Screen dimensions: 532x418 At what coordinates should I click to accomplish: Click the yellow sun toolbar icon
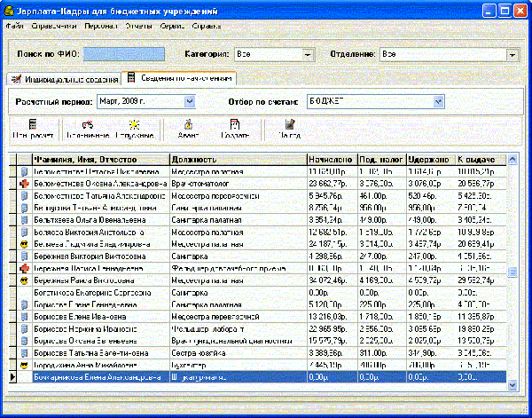(133, 124)
